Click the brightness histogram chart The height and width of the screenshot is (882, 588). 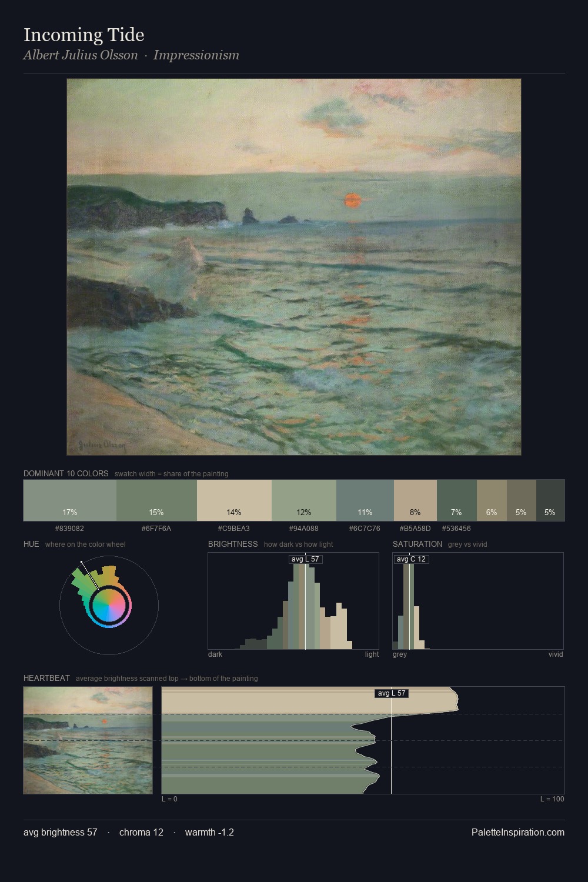tap(293, 601)
